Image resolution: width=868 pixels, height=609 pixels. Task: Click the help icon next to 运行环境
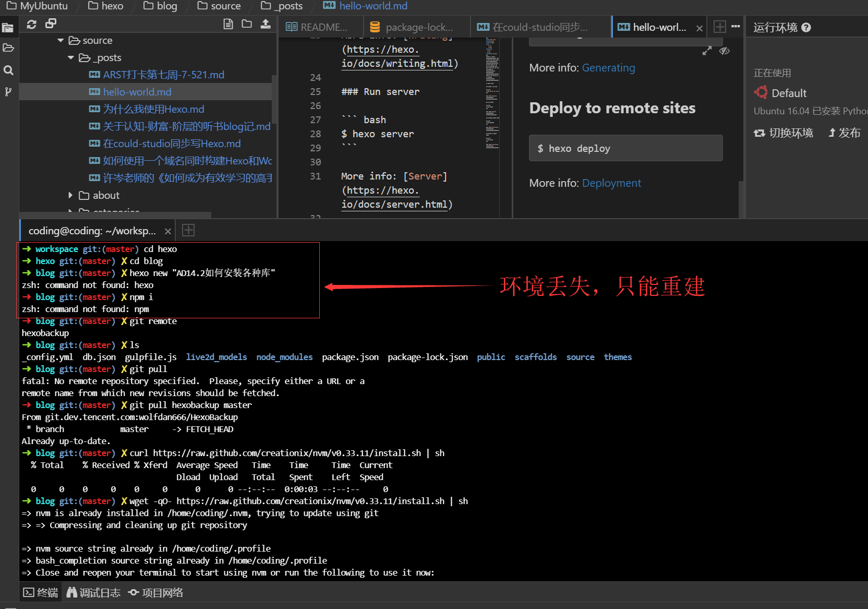pyautogui.click(x=806, y=28)
